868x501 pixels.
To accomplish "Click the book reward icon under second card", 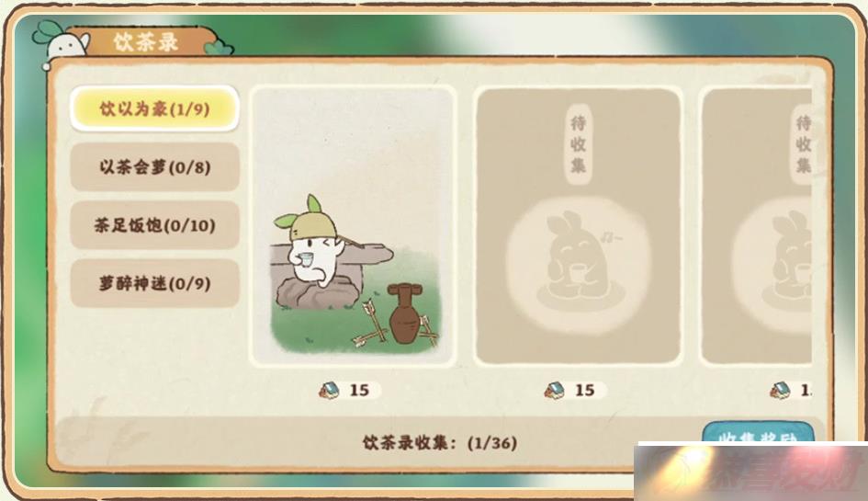I will pos(555,390).
